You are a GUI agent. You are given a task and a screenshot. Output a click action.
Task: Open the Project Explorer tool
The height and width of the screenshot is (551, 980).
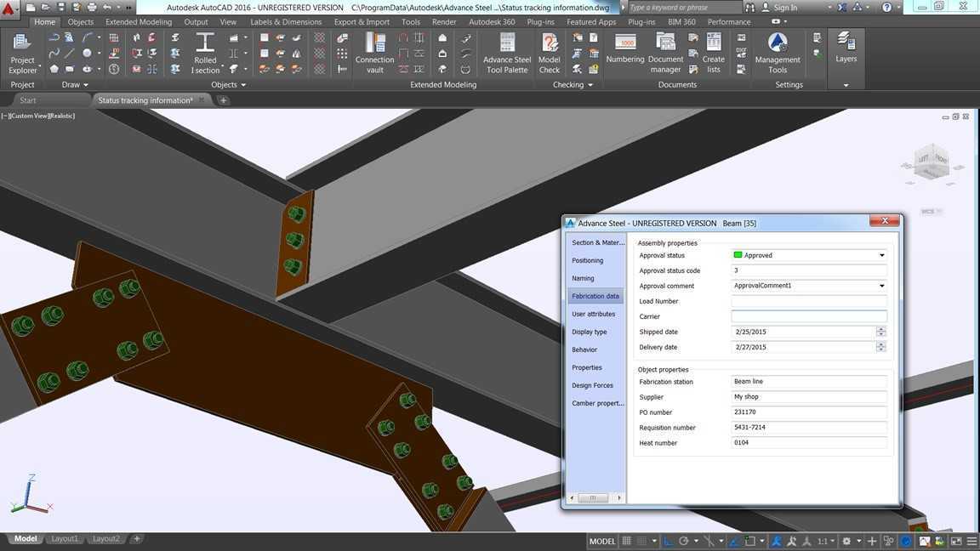22,54
